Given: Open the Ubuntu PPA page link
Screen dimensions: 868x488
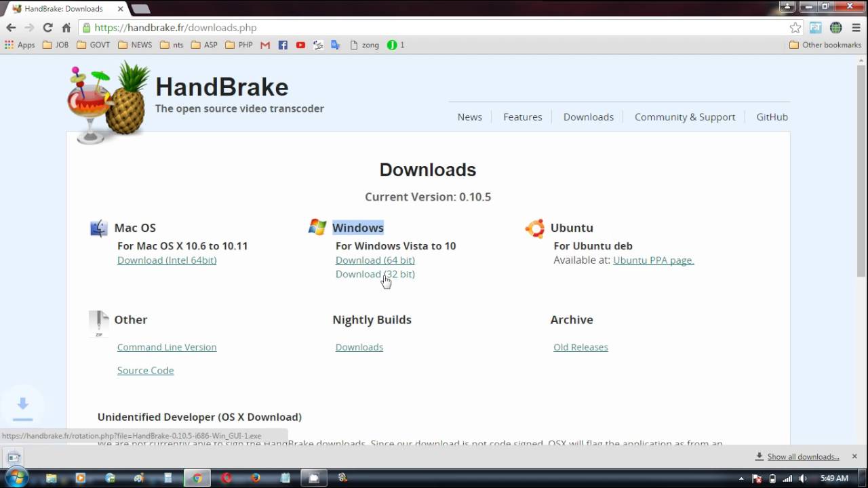Looking at the screenshot, I should pos(654,260).
